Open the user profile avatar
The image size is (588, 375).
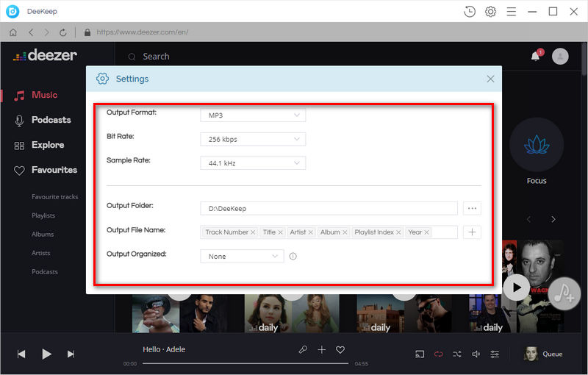point(560,56)
